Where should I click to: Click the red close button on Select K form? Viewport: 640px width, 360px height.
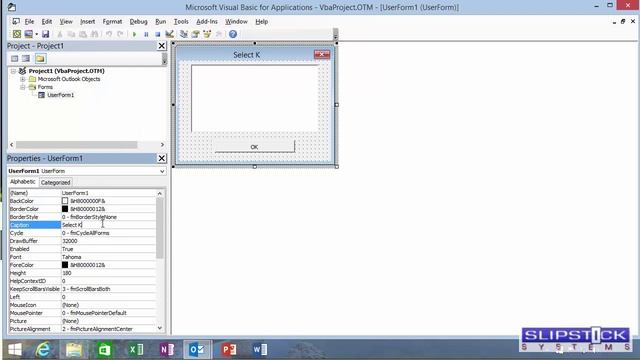pyautogui.click(x=322, y=54)
